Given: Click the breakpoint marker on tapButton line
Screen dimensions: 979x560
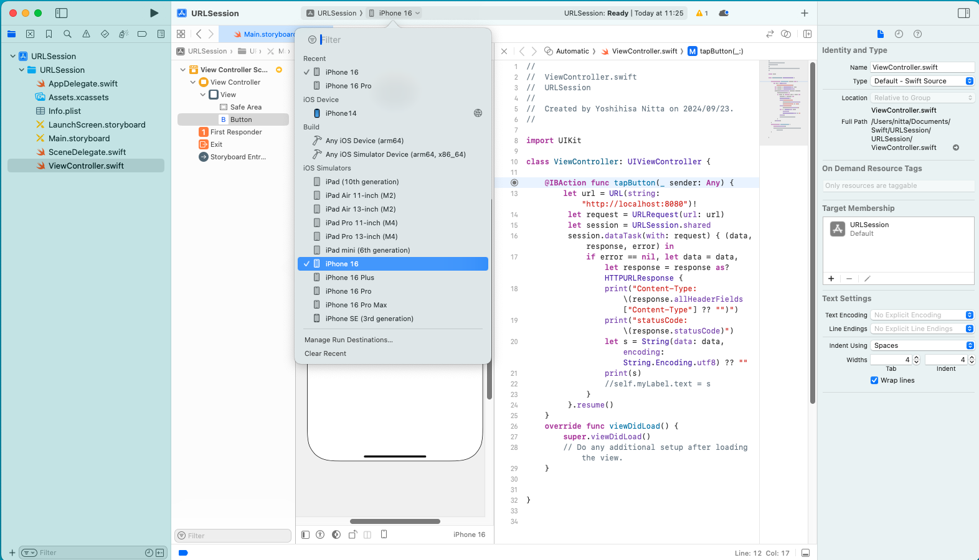Looking at the screenshot, I should tap(514, 183).
